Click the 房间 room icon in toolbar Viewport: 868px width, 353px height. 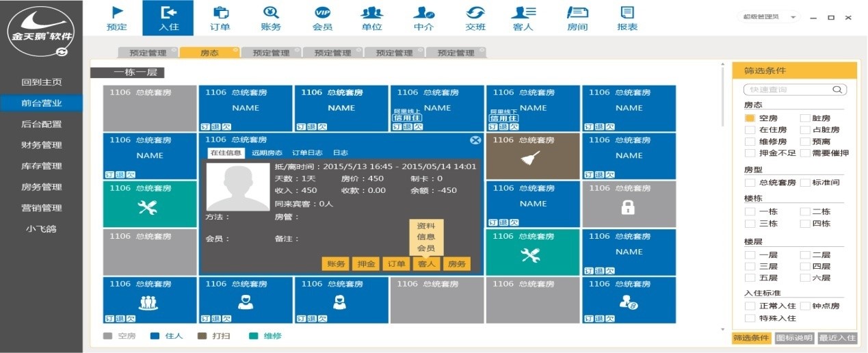coord(577,13)
